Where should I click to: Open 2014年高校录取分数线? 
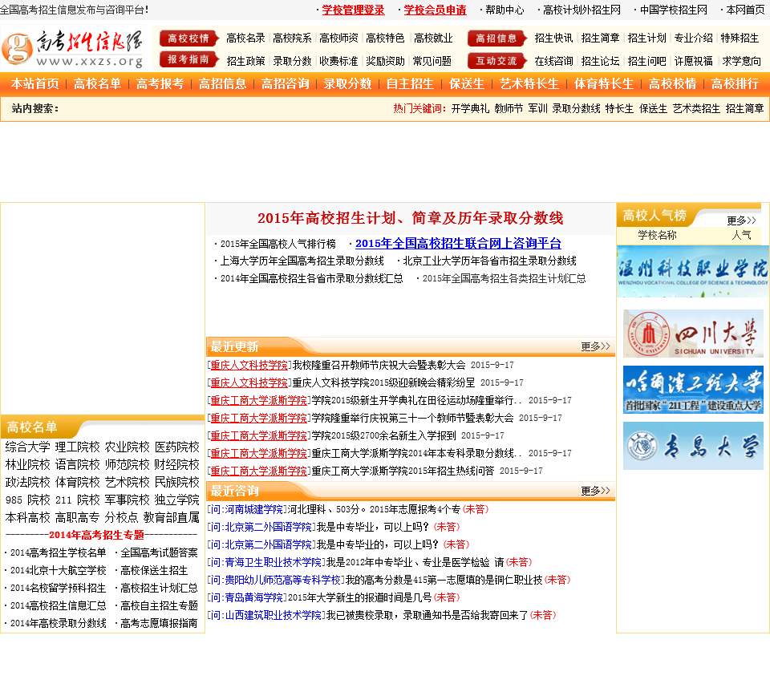point(58,624)
